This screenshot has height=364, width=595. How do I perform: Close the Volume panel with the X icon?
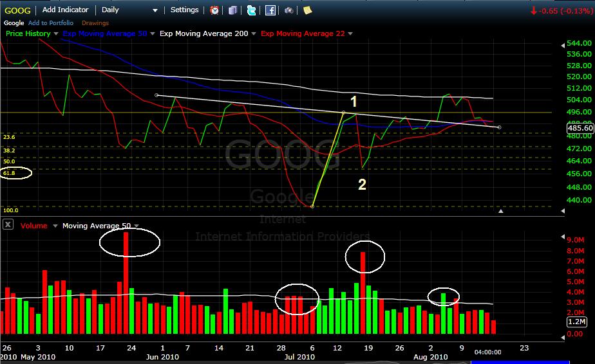[x=8, y=224]
